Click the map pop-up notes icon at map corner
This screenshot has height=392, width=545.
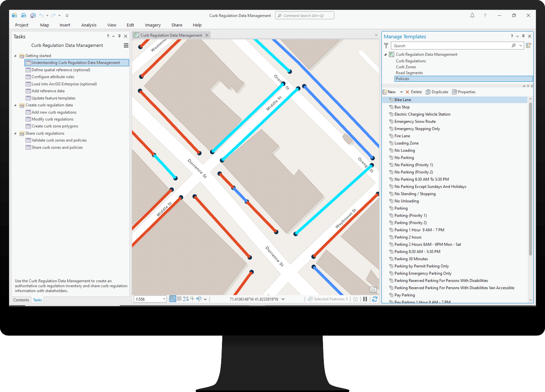pyautogui.click(x=373, y=289)
